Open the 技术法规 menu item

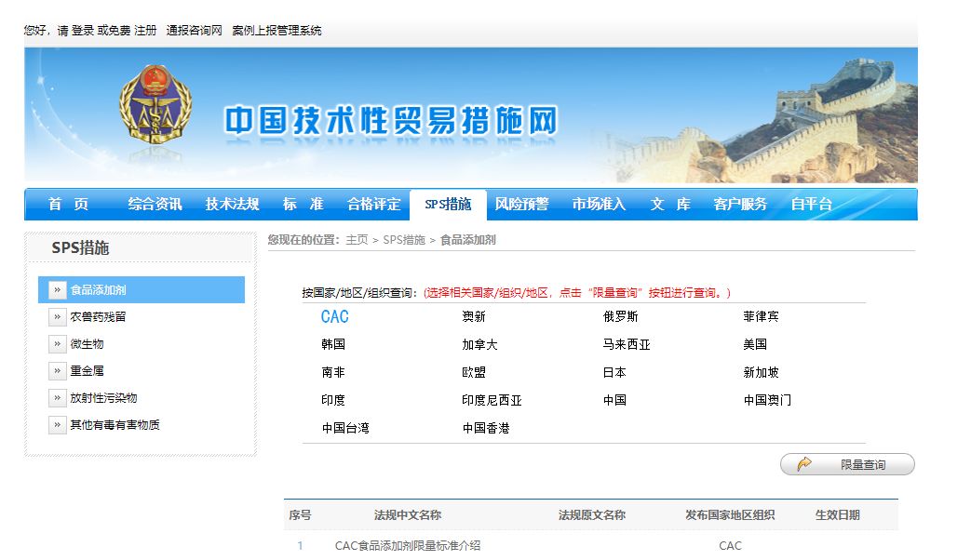point(232,204)
